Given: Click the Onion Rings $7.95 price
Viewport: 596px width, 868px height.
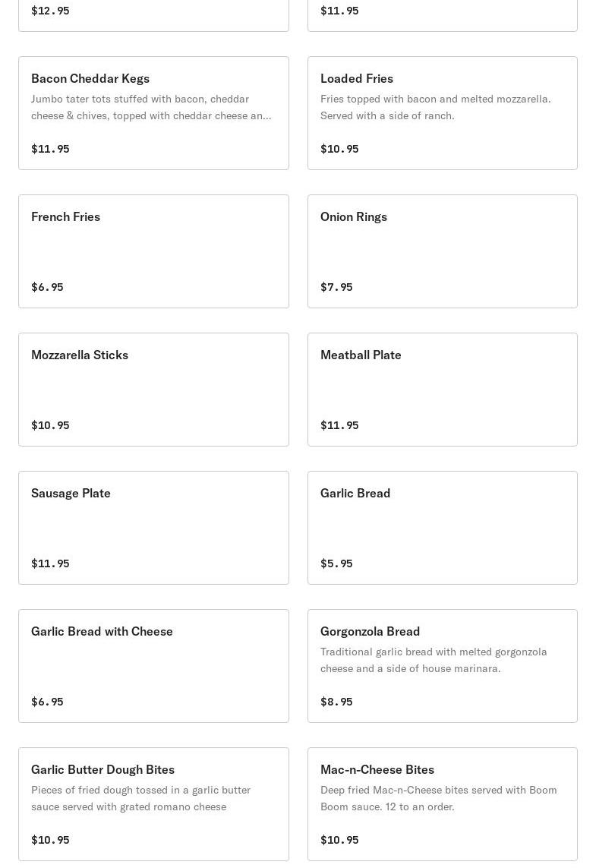Looking at the screenshot, I should [x=336, y=287].
